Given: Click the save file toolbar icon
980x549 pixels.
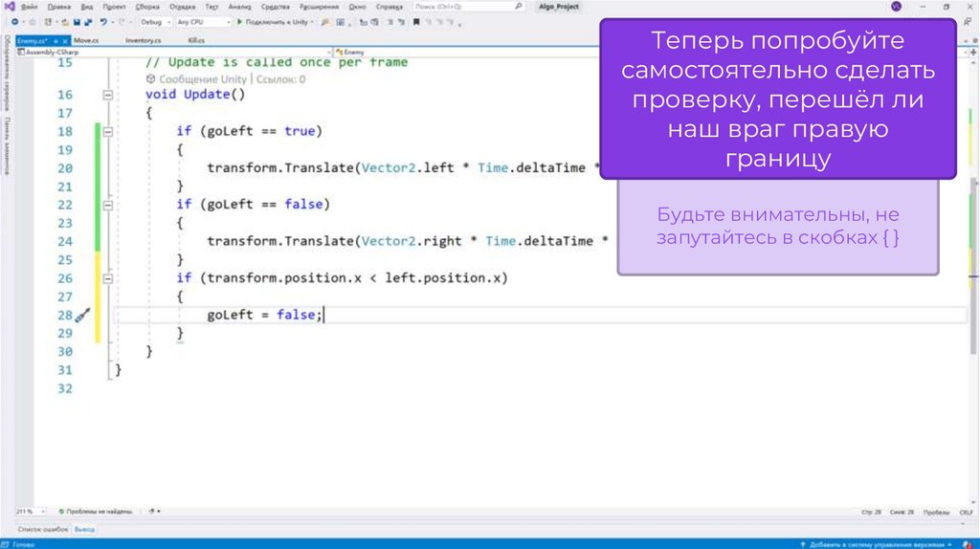Looking at the screenshot, I should tap(77, 22).
